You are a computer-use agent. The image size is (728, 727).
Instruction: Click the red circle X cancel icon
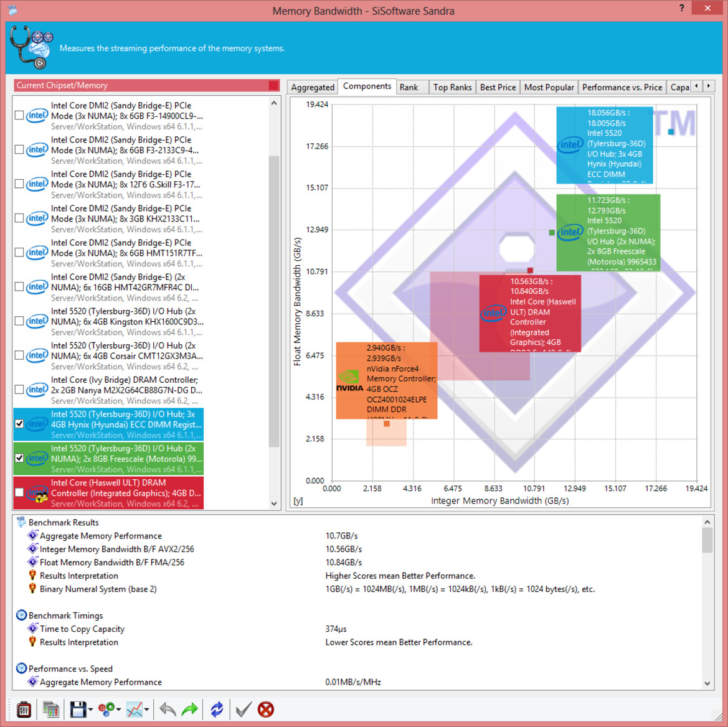click(x=265, y=710)
